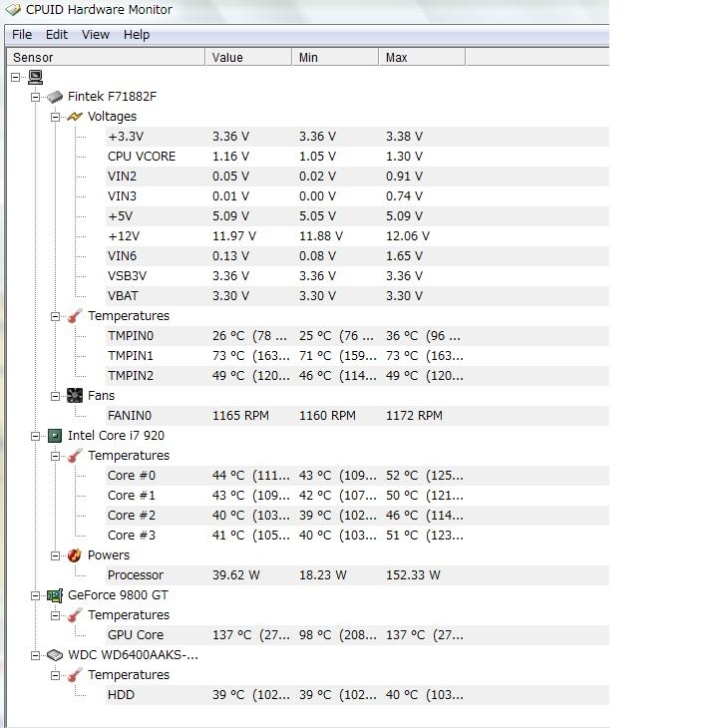Screen dimensions: 718x728
Task: Click the 1160 RPM min fan value
Action: click(x=327, y=416)
